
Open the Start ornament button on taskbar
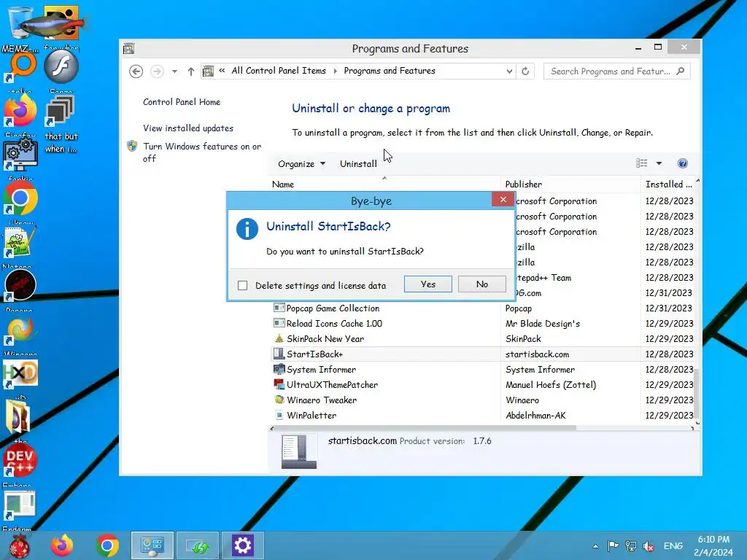[20, 545]
